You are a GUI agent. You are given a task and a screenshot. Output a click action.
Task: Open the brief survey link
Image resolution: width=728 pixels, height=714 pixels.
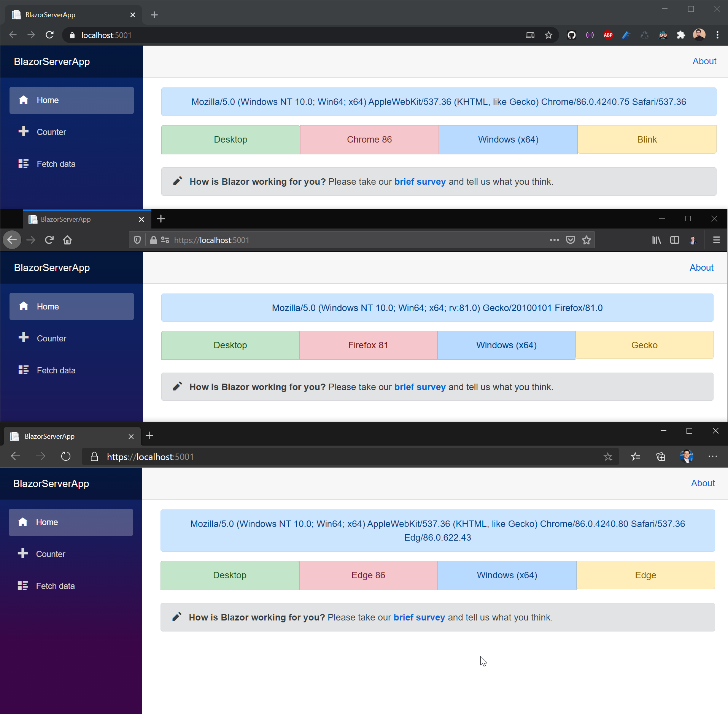click(x=420, y=182)
